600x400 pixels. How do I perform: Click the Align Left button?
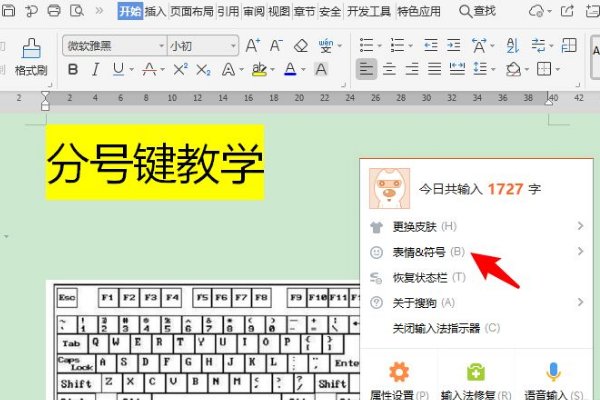[x=366, y=69]
